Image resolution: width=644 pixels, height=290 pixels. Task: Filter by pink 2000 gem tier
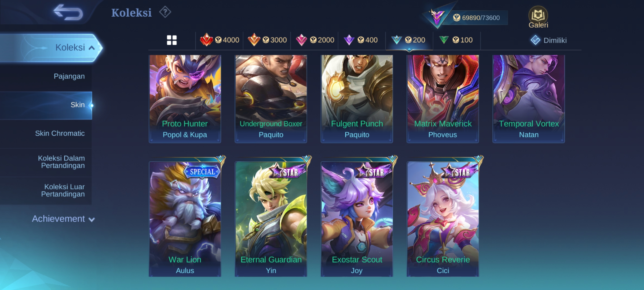(314, 40)
